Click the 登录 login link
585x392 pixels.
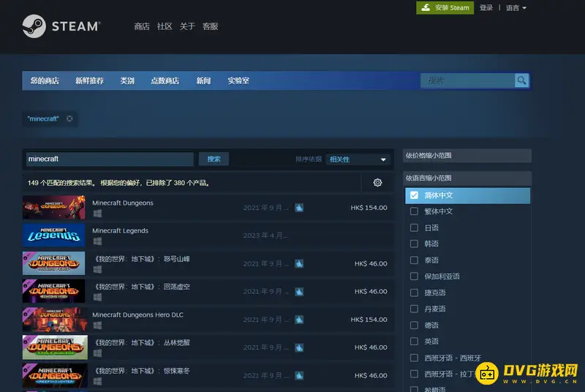click(486, 8)
